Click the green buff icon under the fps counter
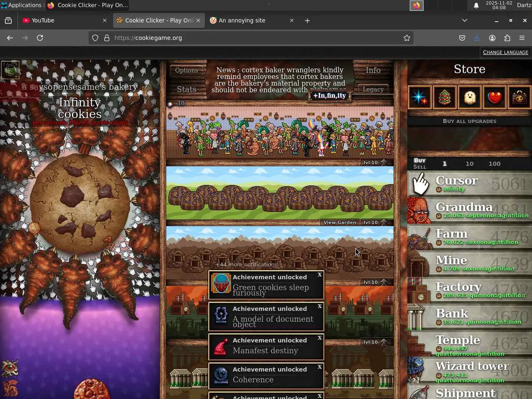The width and height of the screenshot is (532, 399). 10,70
